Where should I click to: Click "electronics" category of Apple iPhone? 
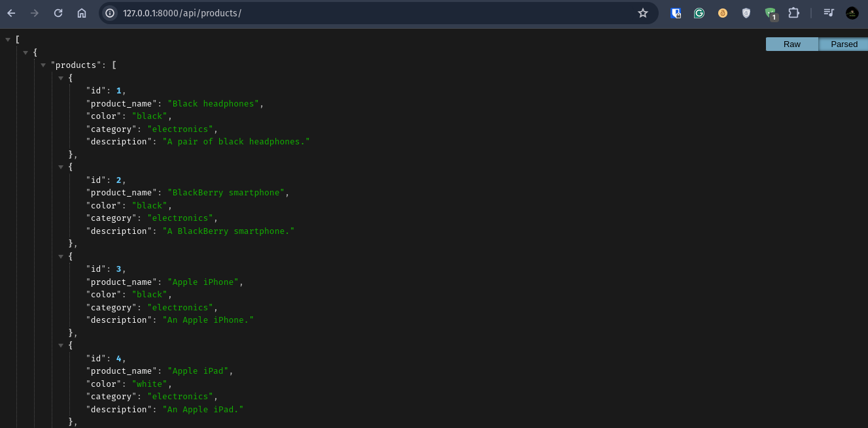coord(180,307)
